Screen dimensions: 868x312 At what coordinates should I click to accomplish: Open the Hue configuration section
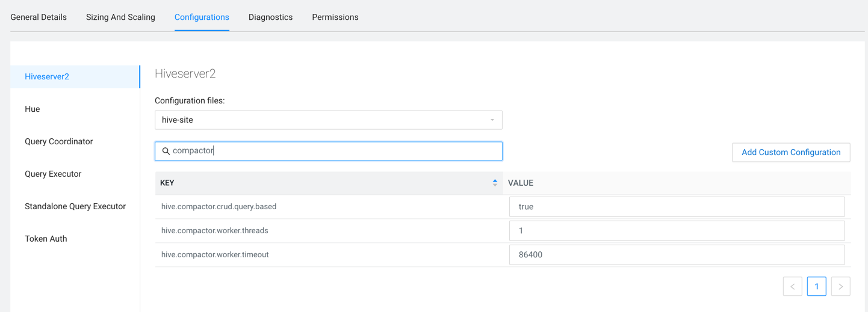coord(33,109)
